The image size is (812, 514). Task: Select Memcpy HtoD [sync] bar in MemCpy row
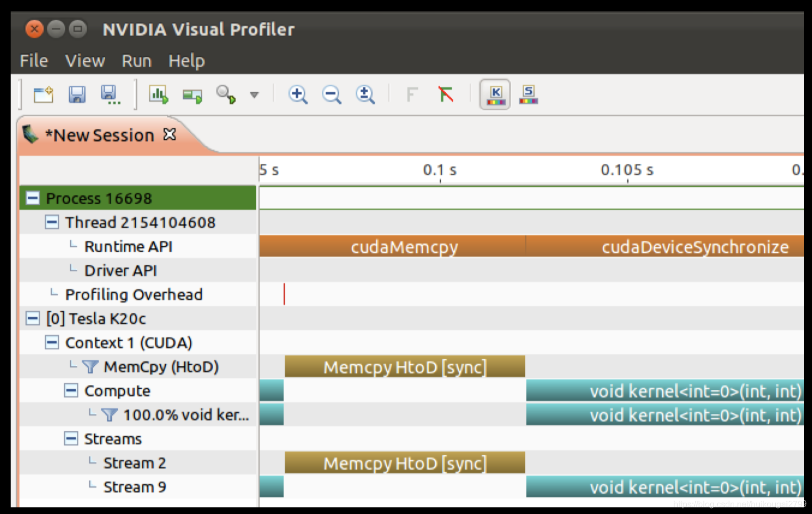405,367
